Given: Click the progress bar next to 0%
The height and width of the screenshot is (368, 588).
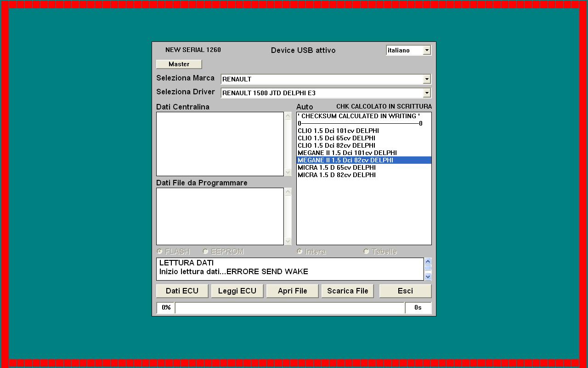Looking at the screenshot, I should 289,308.
